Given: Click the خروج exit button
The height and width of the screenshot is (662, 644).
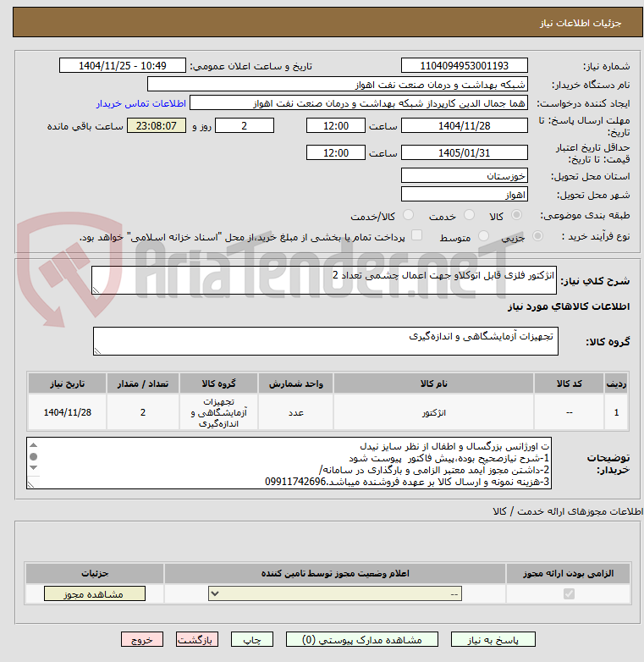Looking at the screenshot, I should click(142, 640).
